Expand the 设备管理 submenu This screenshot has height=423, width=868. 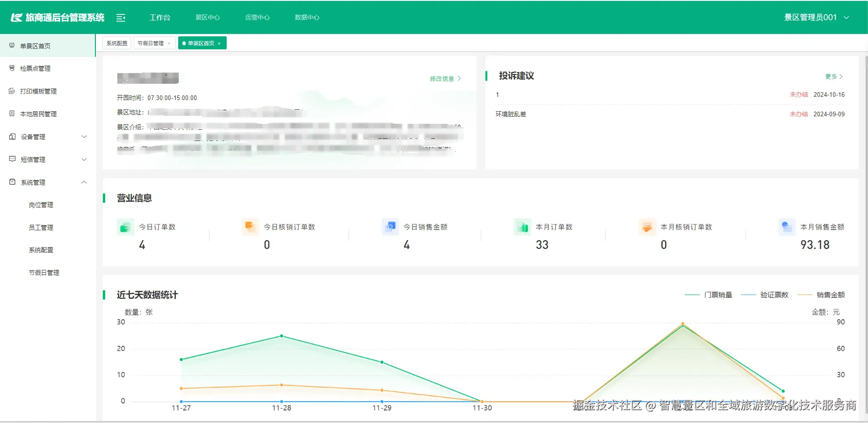84,136
